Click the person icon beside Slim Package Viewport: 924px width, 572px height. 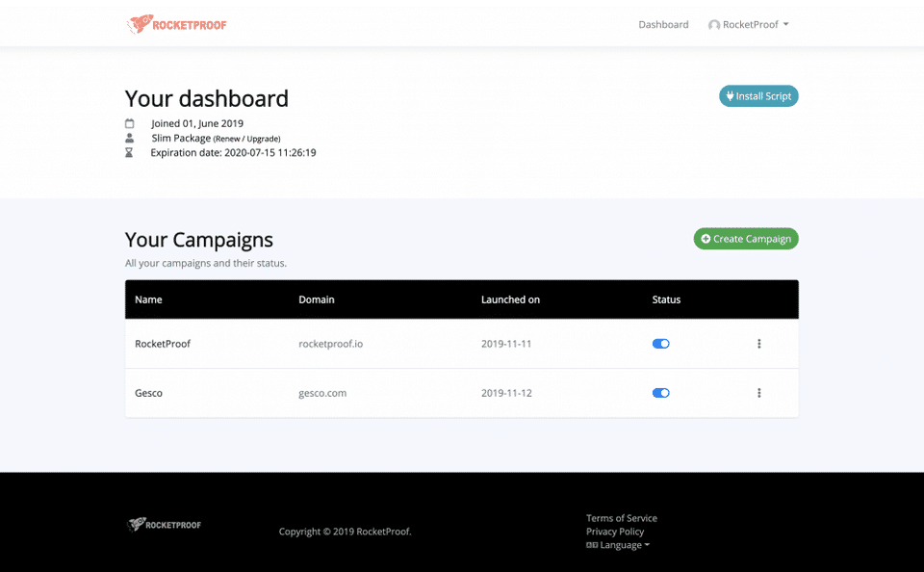[x=130, y=138]
